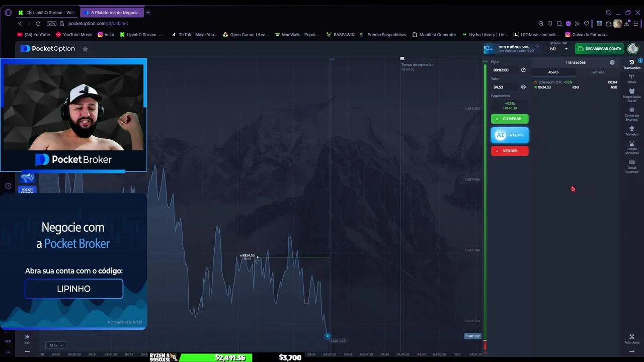The width and height of the screenshot is (644, 362).
Task: Open the Transações panel settings icon
Action: (x=612, y=62)
